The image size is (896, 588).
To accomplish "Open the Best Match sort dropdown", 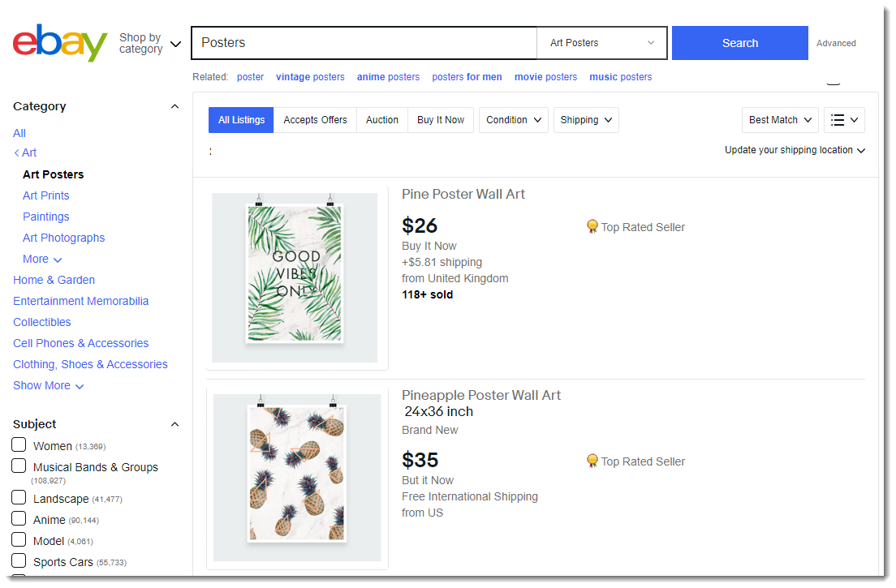I will 779,120.
